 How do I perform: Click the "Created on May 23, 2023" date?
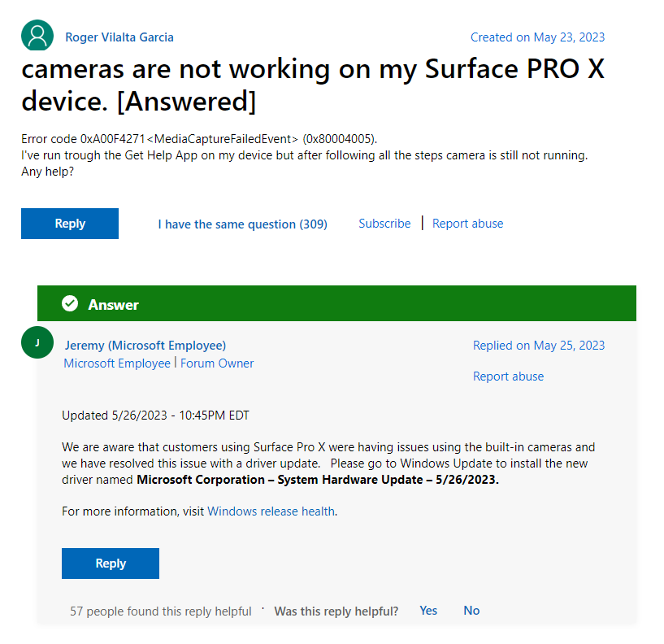(537, 37)
